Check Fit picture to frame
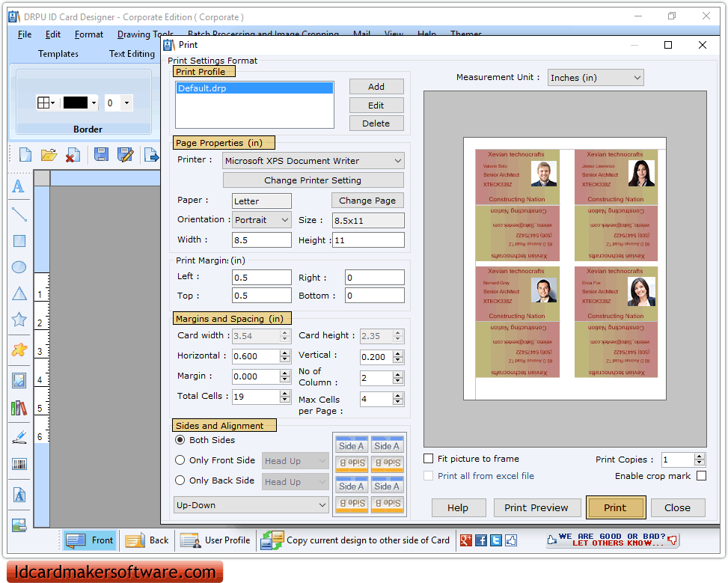728x583 pixels. coord(428,460)
